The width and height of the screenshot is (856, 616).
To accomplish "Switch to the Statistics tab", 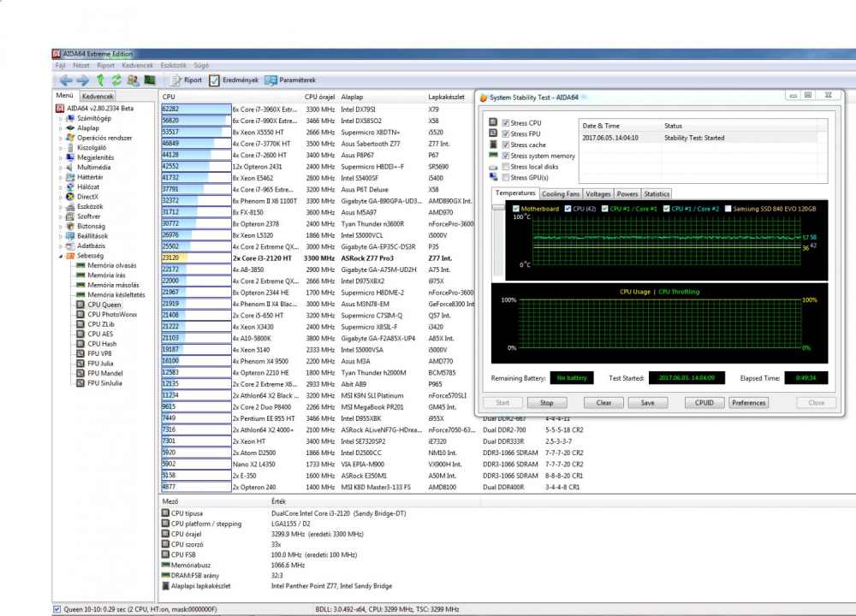I will [x=657, y=194].
